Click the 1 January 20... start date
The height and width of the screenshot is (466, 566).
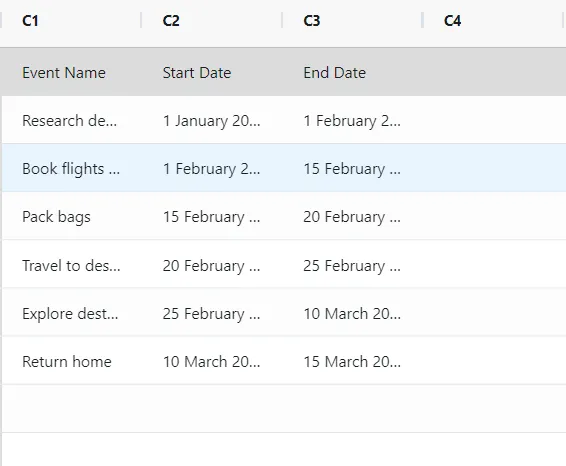(x=212, y=120)
